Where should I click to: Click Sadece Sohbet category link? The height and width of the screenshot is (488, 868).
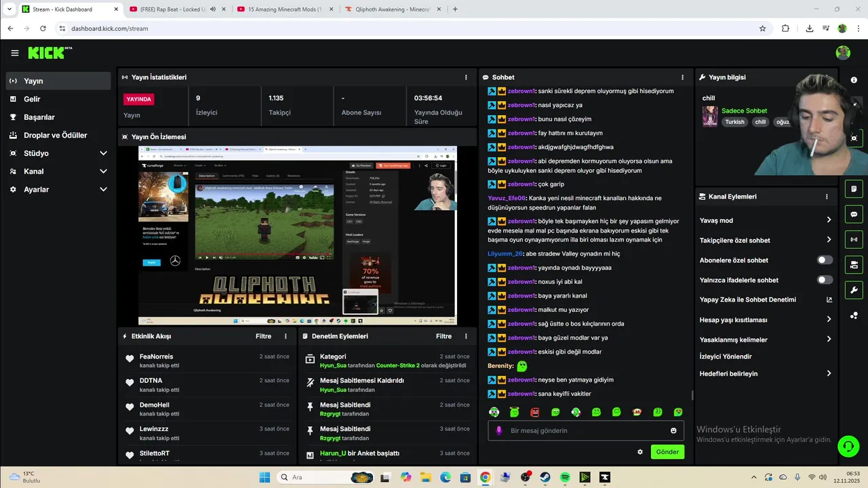coord(744,110)
